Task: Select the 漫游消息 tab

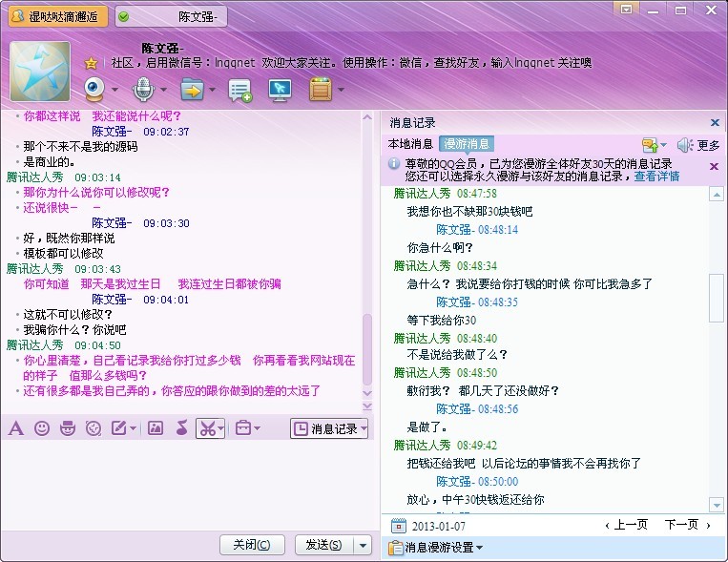Action: pos(467,144)
